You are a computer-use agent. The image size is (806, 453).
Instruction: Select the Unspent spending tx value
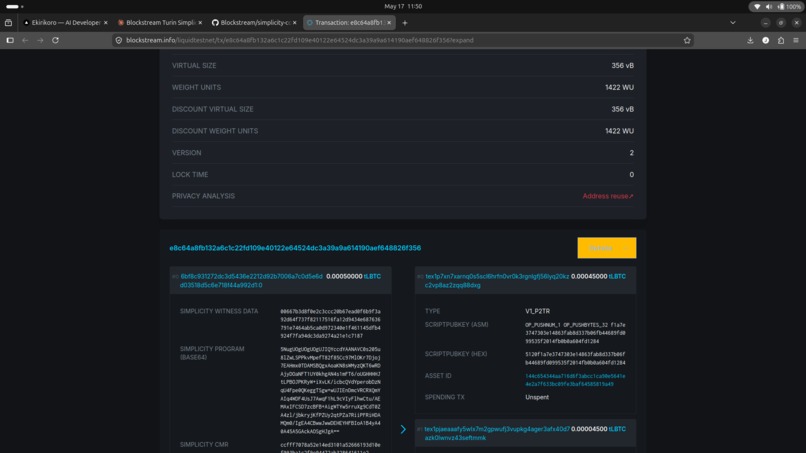537,397
